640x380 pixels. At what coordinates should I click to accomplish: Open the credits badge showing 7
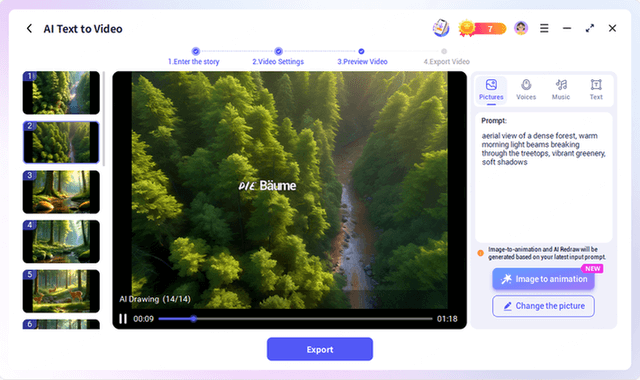(482, 29)
